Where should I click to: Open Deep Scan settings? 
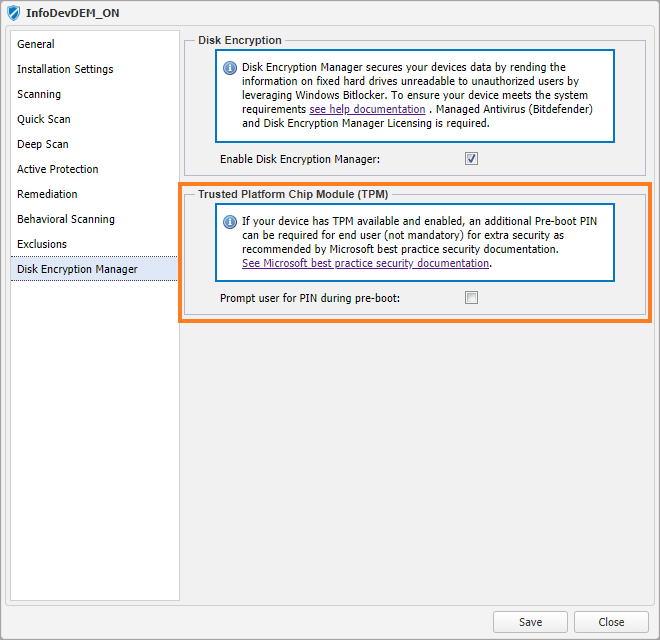(94, 144)
